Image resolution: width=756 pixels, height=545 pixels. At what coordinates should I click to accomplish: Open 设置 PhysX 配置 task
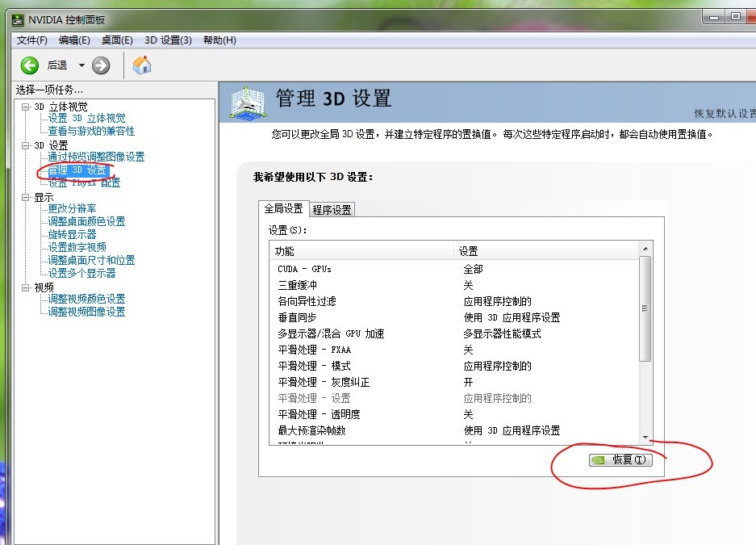coord(85,182)
